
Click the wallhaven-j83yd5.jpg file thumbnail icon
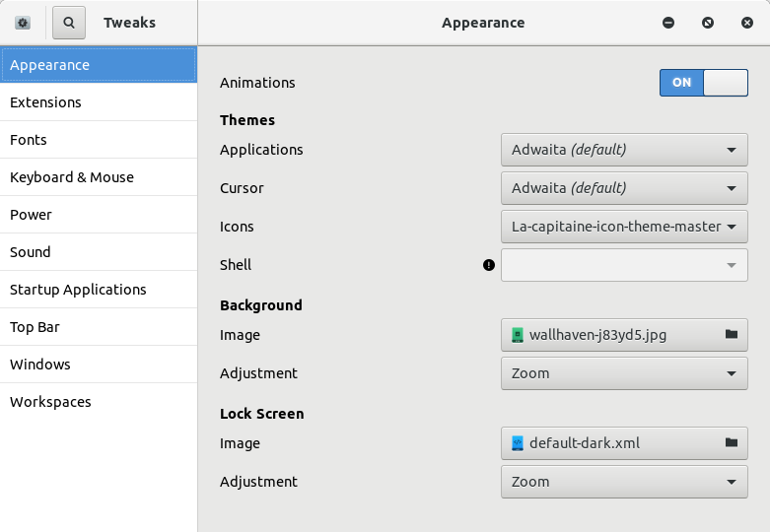[518, 335]
